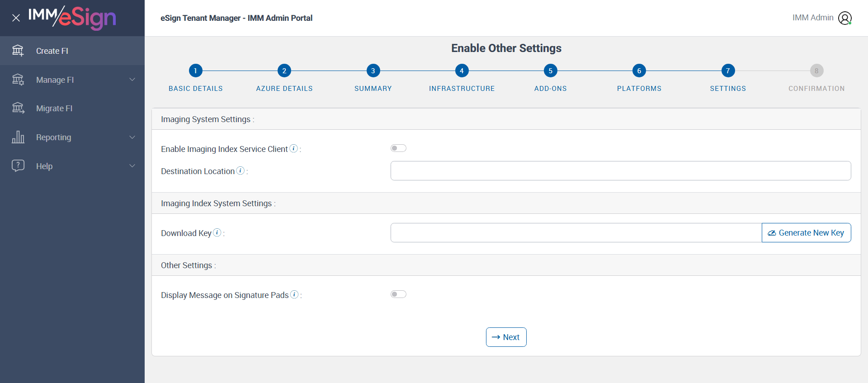Viewport: 868px width, 383px height.
Task: Expand the Manage FI submenu chevron
Action: click(x=132, y=80)
